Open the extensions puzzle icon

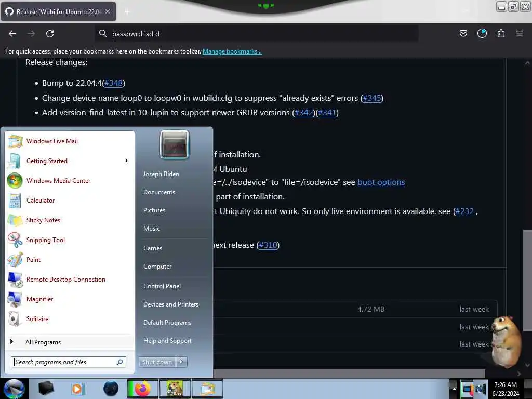(501, 33)
